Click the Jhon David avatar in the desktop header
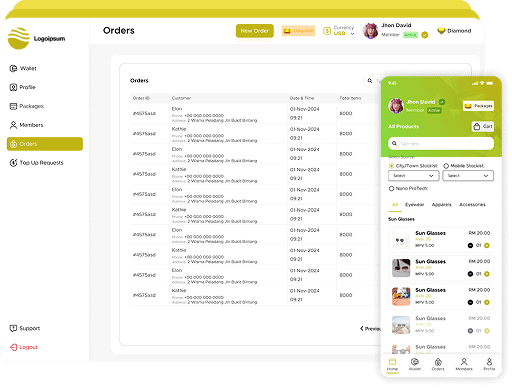The image size is (512, 388). click(371, 31)
